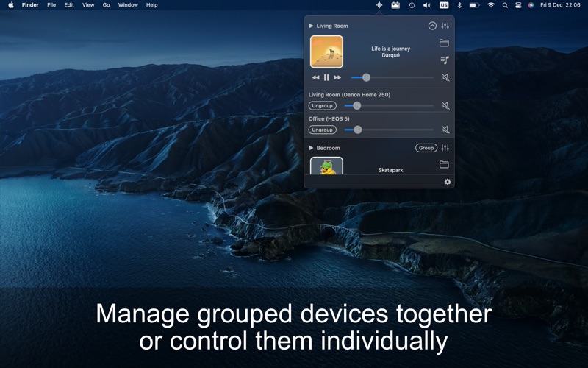Mute the Living Room group playback volume
588x368 pixels.
tap(445, 77)
